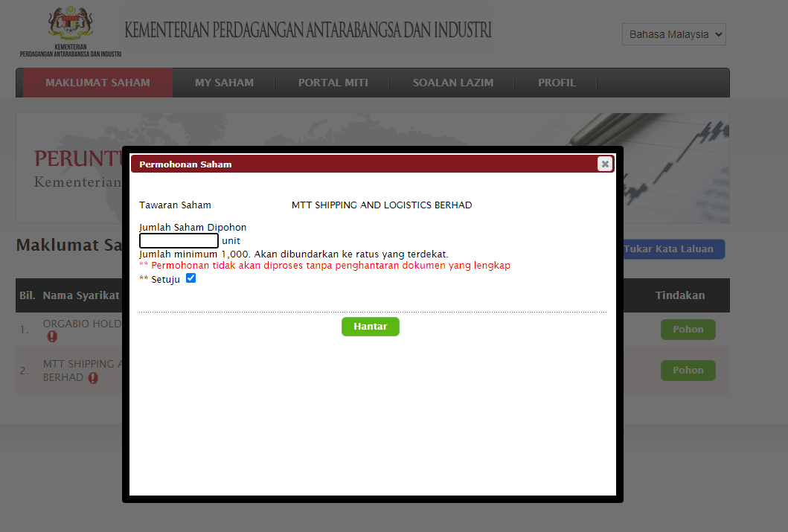Go to PORTAL MITI in navigation bar
Screen dimensions: 788x532
tap(333, 83)
